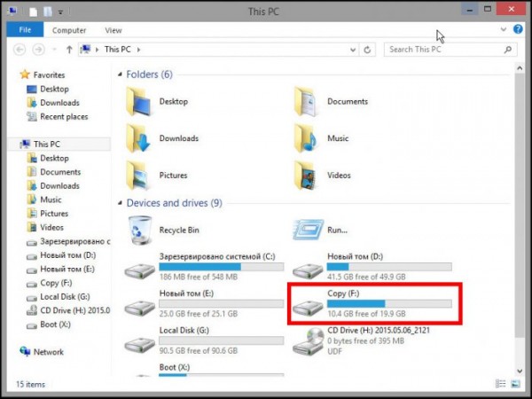Select Новый том (E:) in the sidebar
The height and width of the screenshot is (399, 532).
click(x=67, y=269)
